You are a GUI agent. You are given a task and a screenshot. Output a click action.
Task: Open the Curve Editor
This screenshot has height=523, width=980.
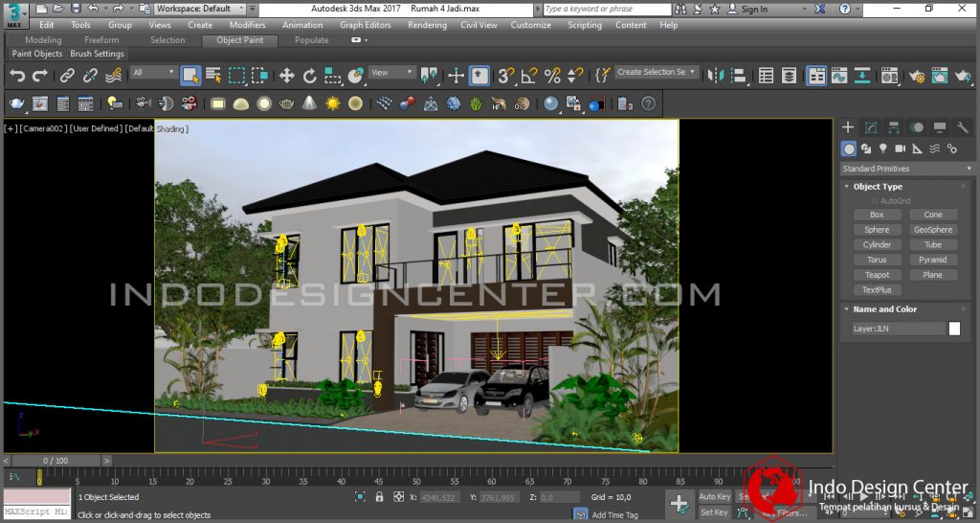pos(838,76)
